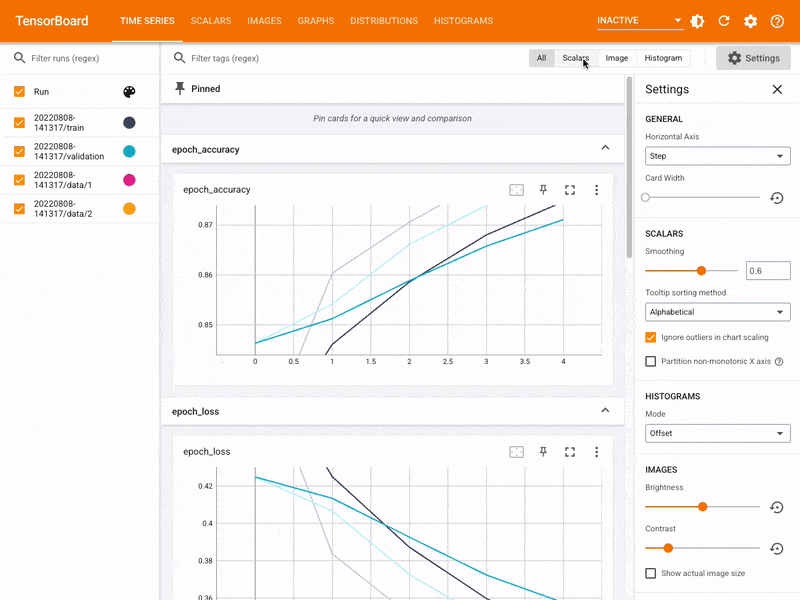This screenshot has height=600, width=800.
Task: Click the help icon beside Partition non-monotonic X axis
Action: pyautogui.click(x=779, y=361)
